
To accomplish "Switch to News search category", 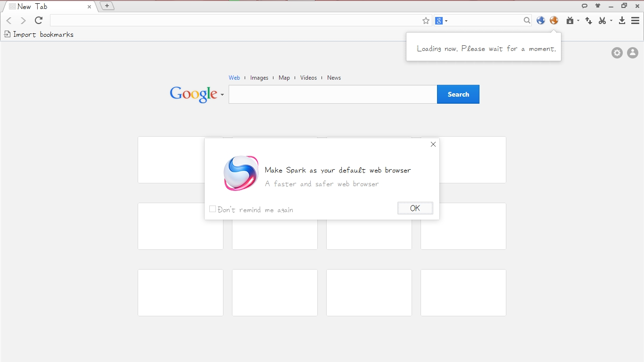I will pos(334,78).
